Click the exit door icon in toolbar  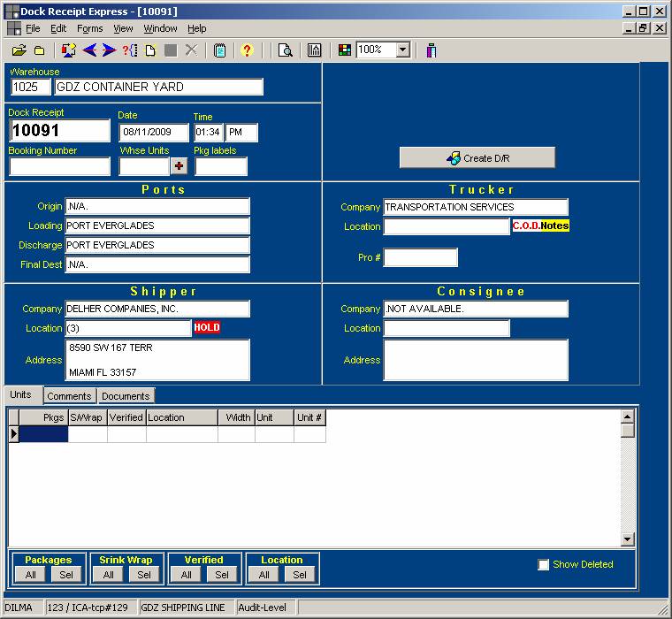point(431,50)
